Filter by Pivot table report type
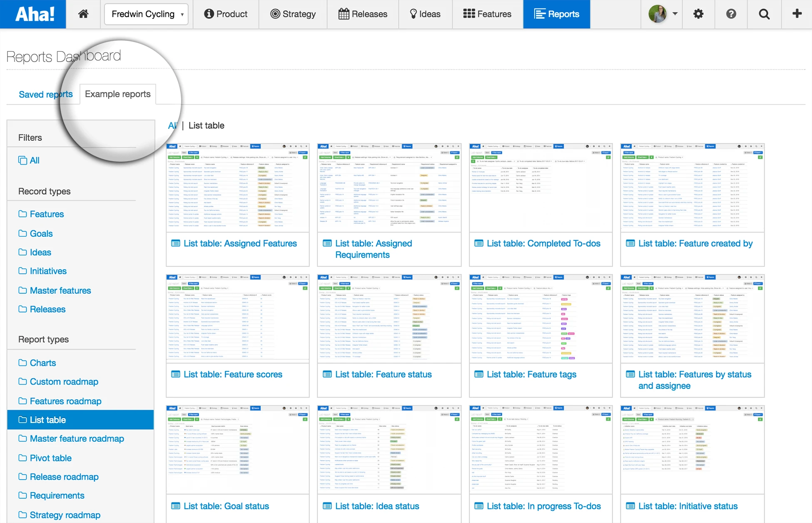 50,458
